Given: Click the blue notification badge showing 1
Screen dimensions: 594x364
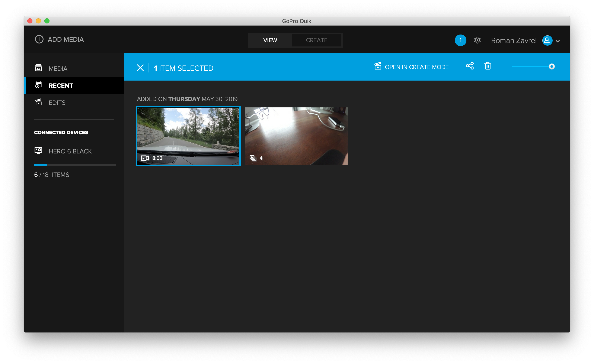Looking at the screenshot, I should 460,40.
